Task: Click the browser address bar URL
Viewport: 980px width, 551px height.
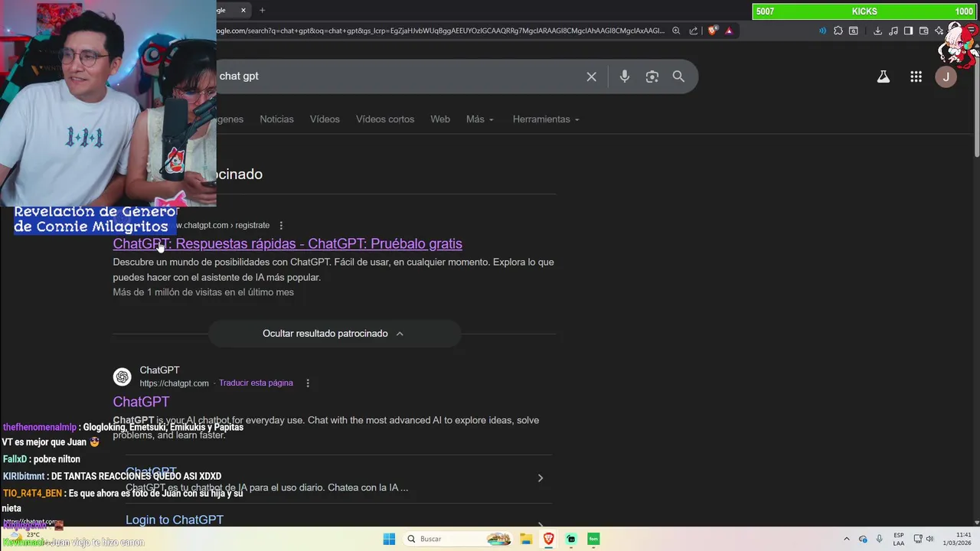Action: coord(440,31)
